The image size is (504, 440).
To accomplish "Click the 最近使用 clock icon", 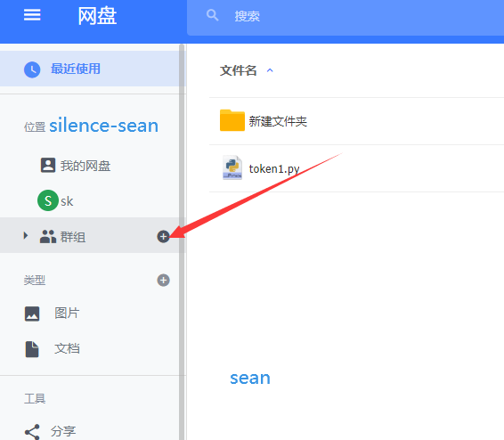I will point(32,69).
